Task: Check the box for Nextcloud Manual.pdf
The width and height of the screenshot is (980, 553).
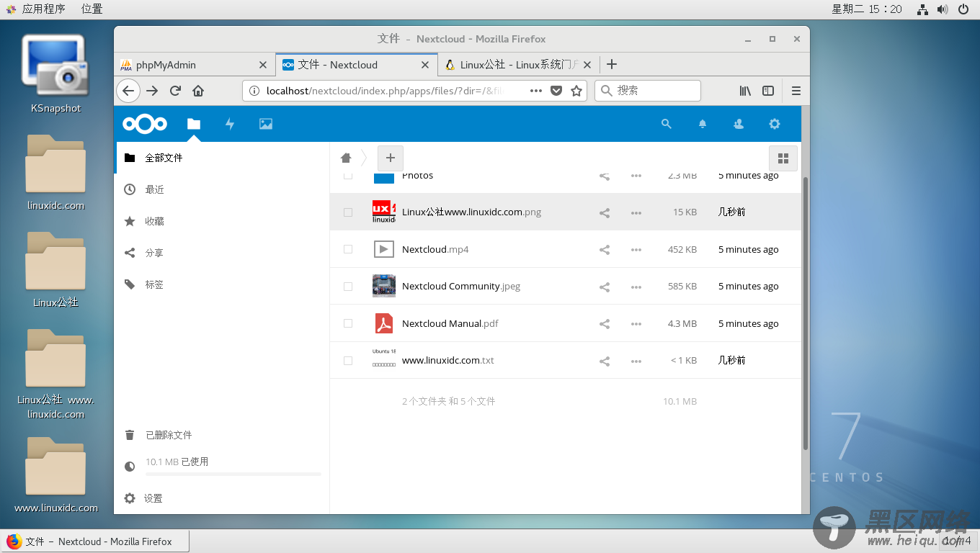Action: point(348,323)
